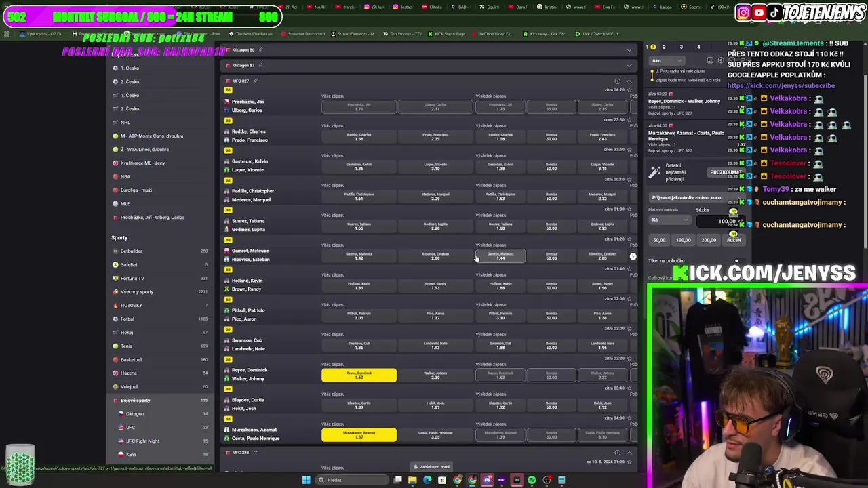Open Basketbal category

pyautogui.click(x=161, y=360)
